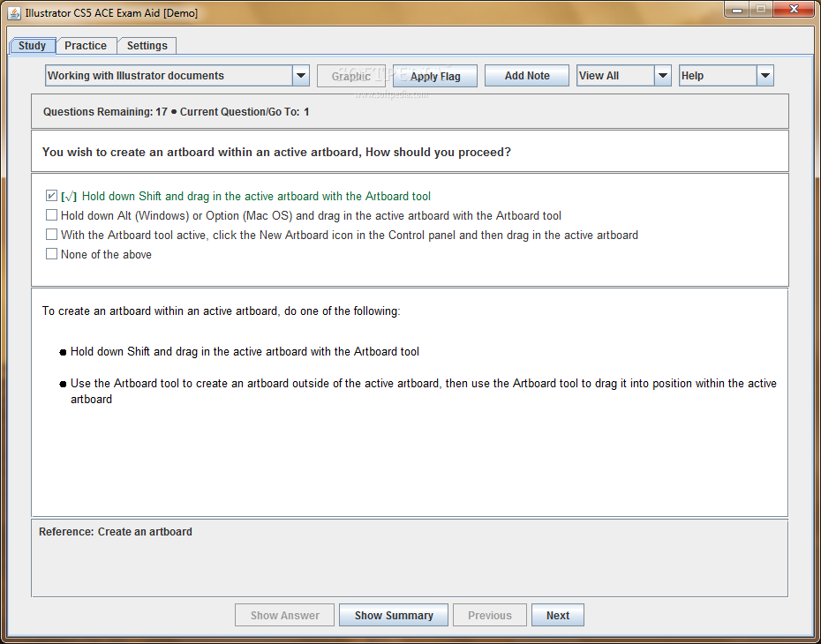Click the question text about creating an artboard

tap(276, 153)
